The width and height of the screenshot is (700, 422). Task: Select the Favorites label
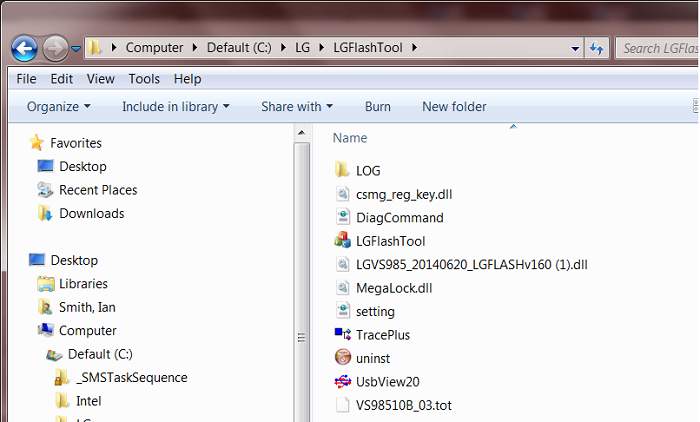click(x=76, y=143)
